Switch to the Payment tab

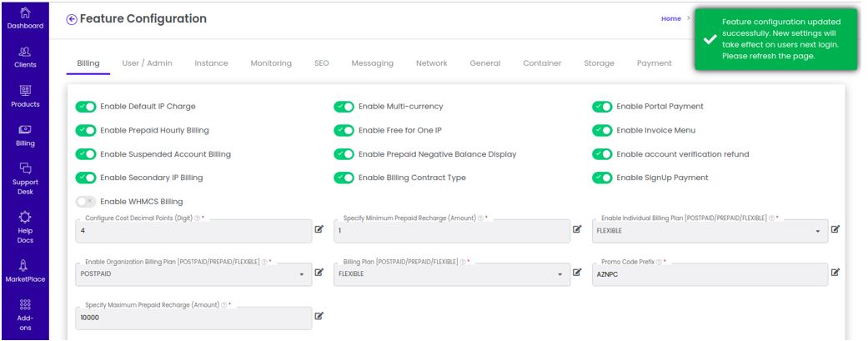pos(655,63)
